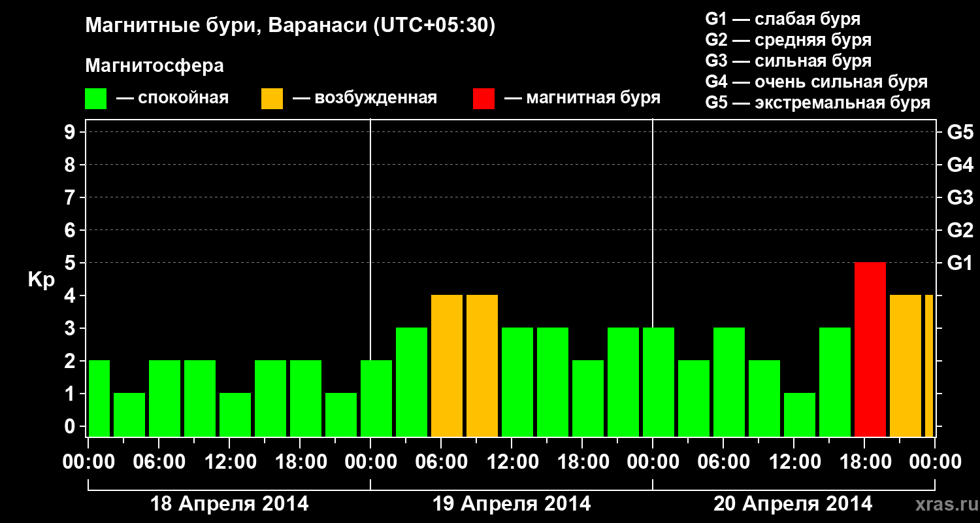Click the '19 Апреля 2014' date label
The height and width of the screenshot is (523, 980).
click(512, 504)
